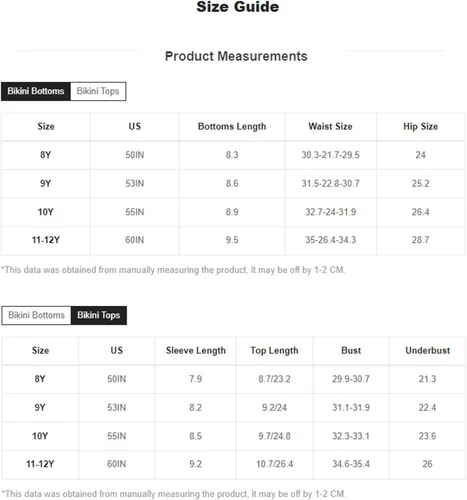Click the 25.2 hip size cell
The height and width of the screenshot is (500, 467).
point(420,184)
